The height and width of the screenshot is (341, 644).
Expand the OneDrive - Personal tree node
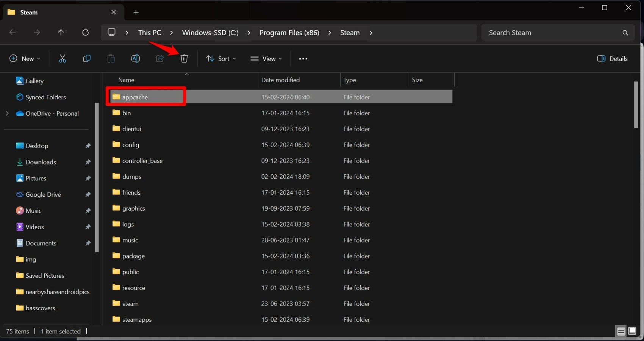pos(7,113)
